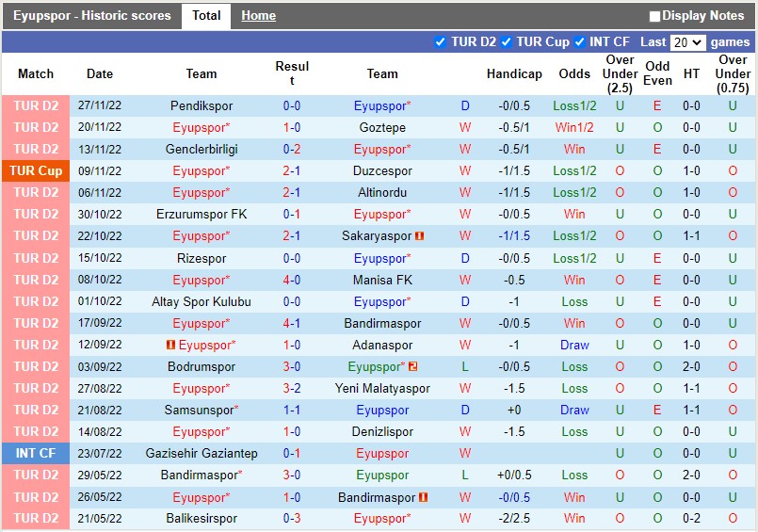The width and height of the screenshot is (758, 532).
Task: Open Duzcespor team link
Action: coord(382,170)
